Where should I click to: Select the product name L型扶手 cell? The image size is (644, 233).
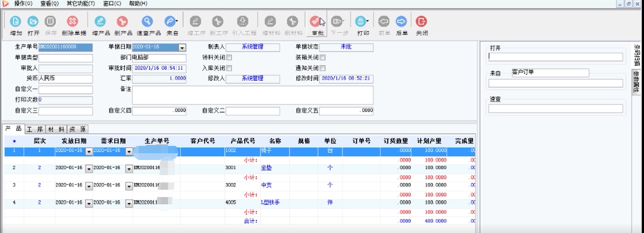(275, 202)
